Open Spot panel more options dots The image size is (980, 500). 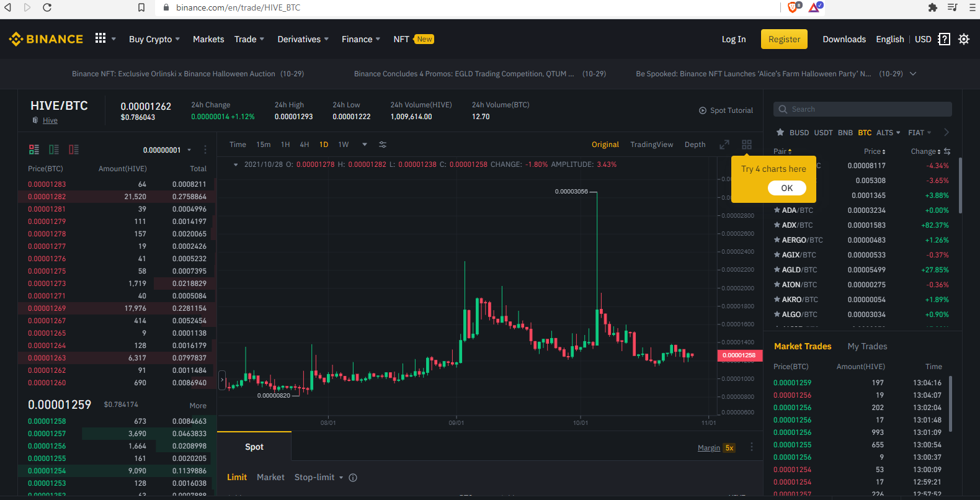pyautogui.click(x=752, y=447)
